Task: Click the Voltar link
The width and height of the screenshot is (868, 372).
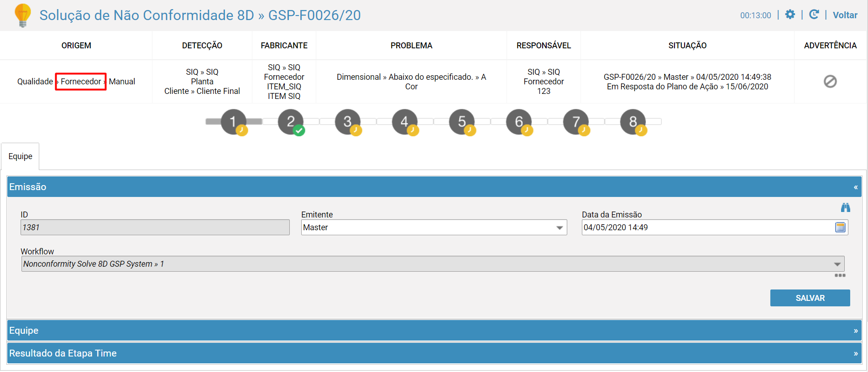Action: [x=845, y=15]
